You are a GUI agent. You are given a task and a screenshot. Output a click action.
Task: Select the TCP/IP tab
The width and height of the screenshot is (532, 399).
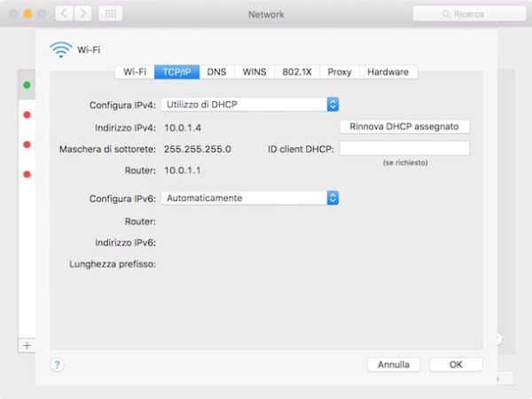click(176, 72)
